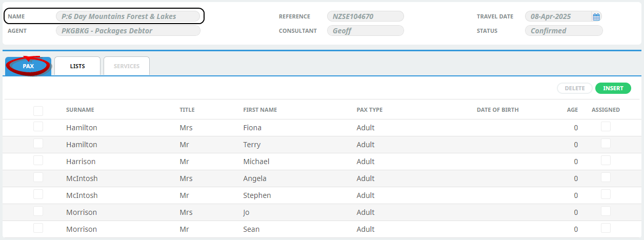Open the Travel Date calendar picker icon
Viewport: 644px width, 240px height.
point(596,16)
